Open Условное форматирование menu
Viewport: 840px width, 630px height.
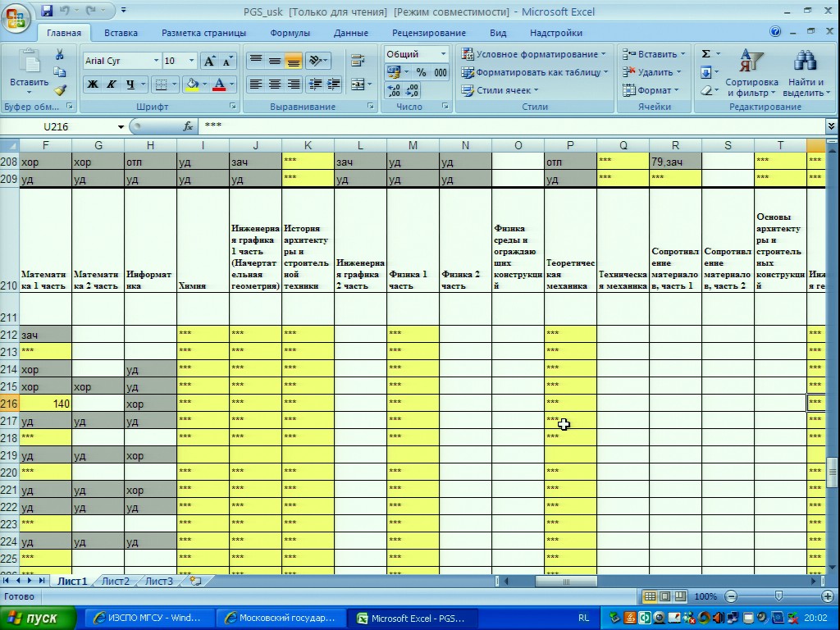(x=534, y=54)
